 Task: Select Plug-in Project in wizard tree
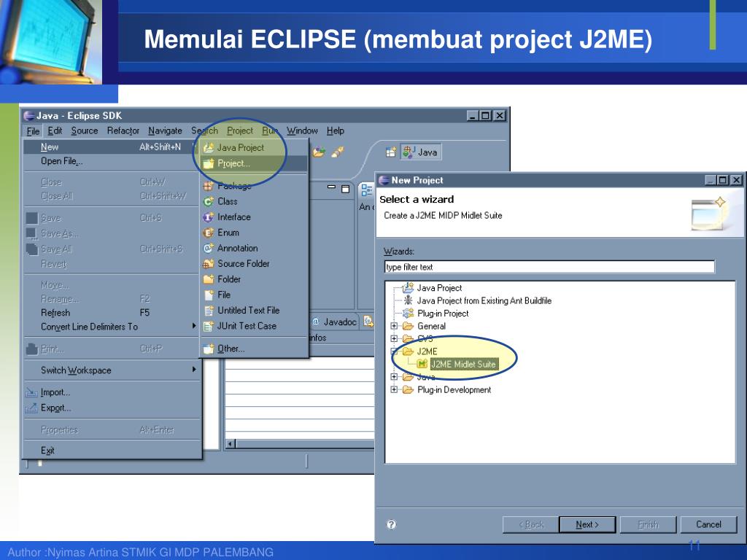coord(443,314)
